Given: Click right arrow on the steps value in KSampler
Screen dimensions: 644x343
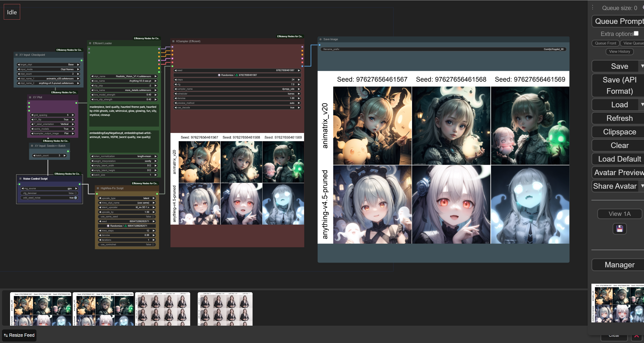Looking at the screenshot, I should pyautogui.click(x=299, y=80).
